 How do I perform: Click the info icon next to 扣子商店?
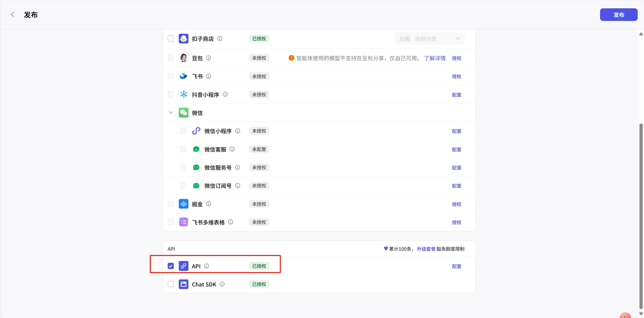[x=220, y=39]
